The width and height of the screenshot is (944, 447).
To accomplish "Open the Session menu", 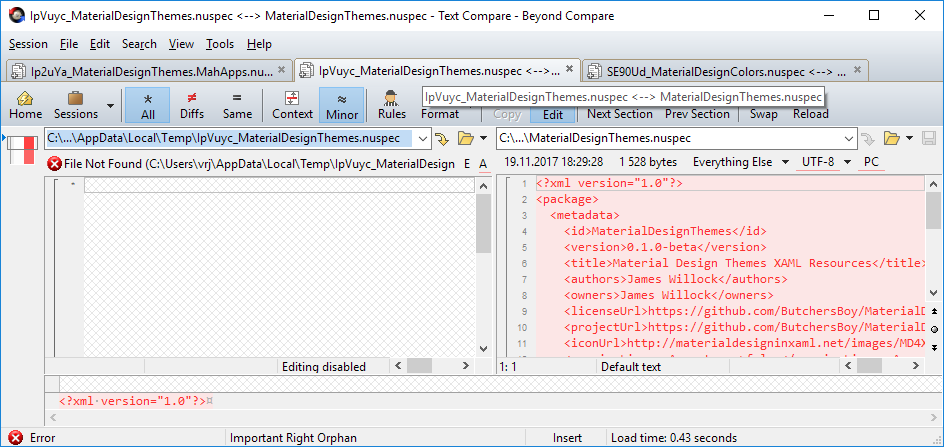I will (28, 44).
